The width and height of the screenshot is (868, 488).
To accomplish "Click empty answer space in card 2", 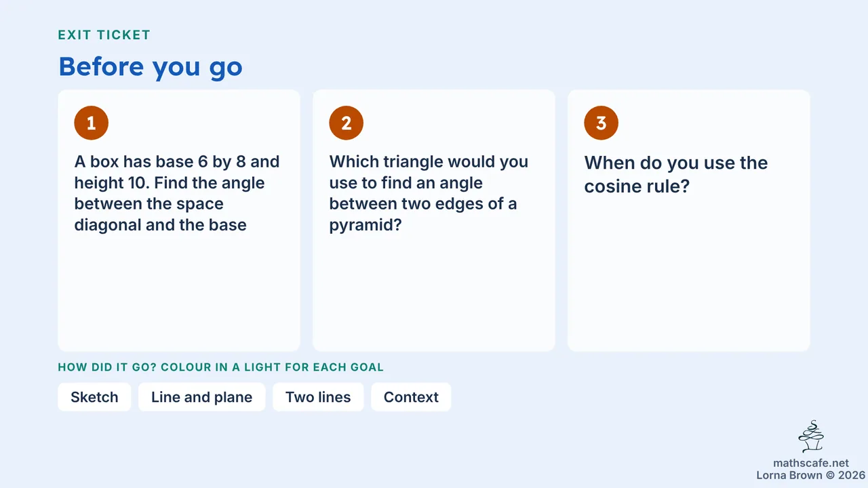I will 434,291.
